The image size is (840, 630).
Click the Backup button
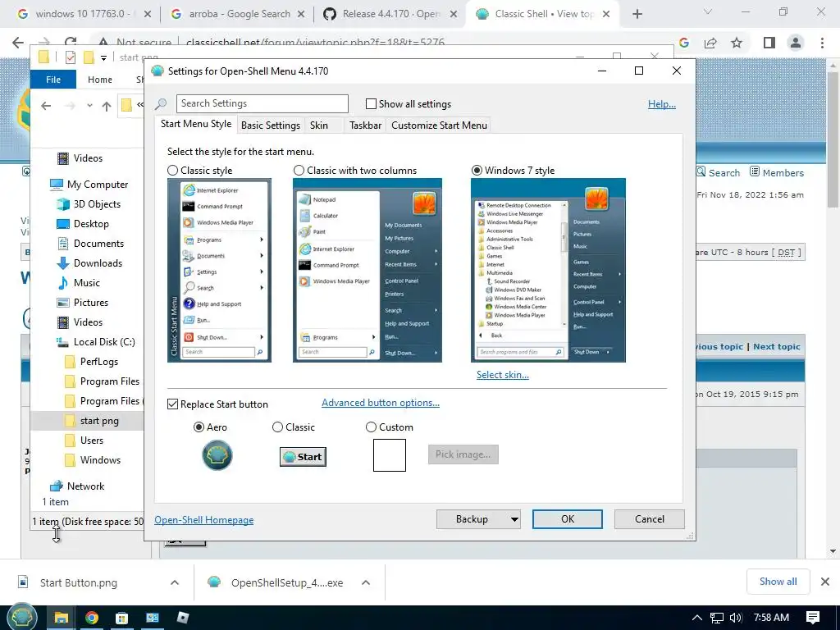coord(472,519)
